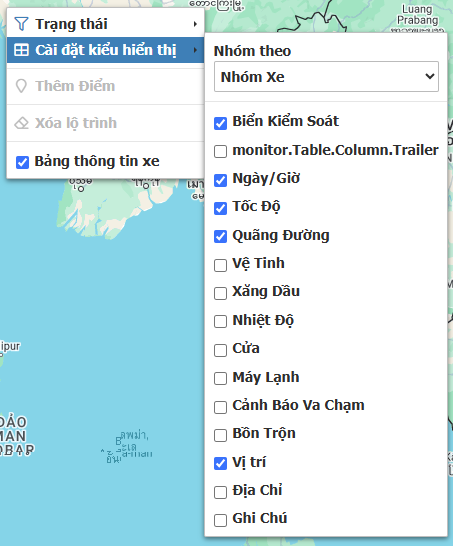Expand the Trạng thái submenu arrow

pos(195,24)
